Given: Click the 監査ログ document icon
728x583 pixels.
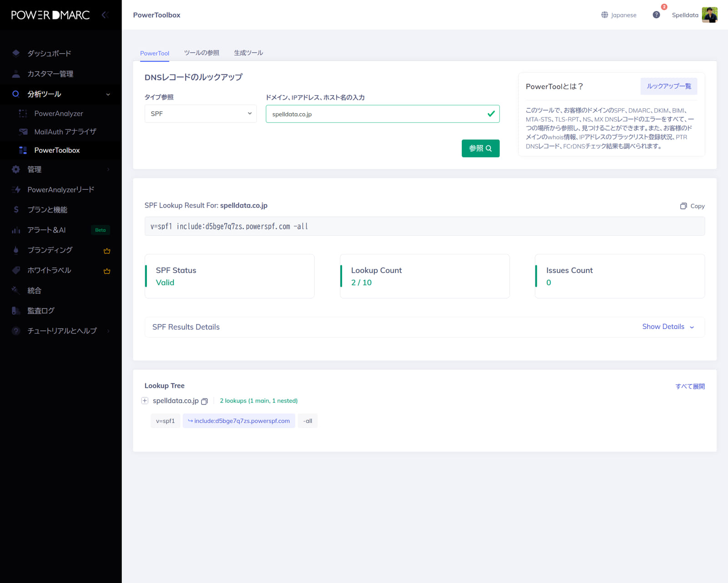Looking at the screenshot, I should coord(16,310).
